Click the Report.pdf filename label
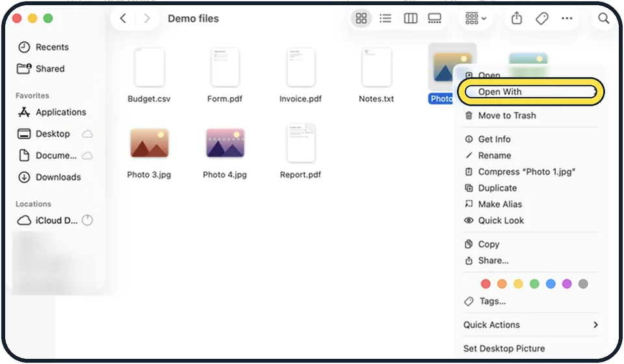This screenshot has width=624, height=364. point(300,175)
